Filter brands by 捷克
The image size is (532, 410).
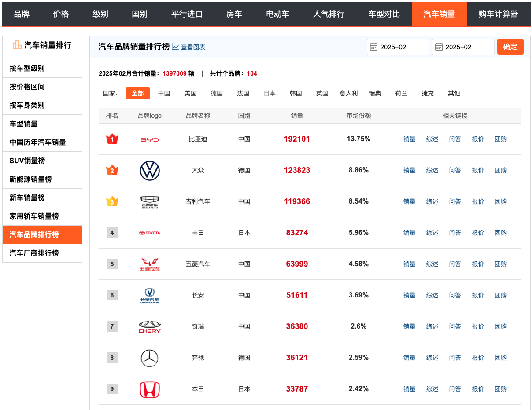click(x=428, y=93)
